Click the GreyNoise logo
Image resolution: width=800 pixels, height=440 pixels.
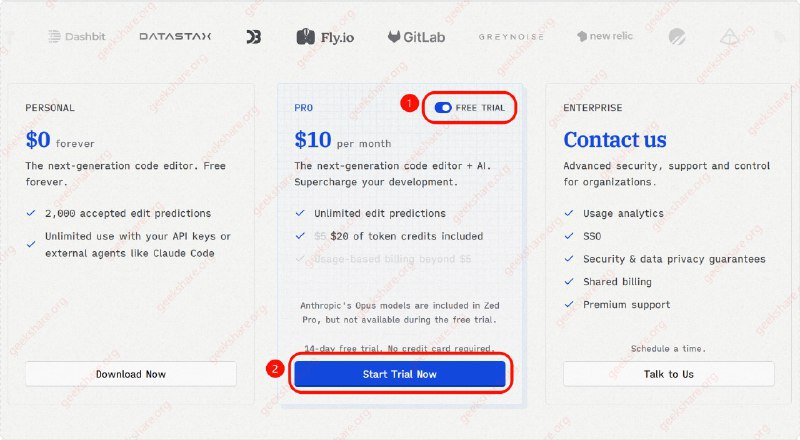click(510, 37)
